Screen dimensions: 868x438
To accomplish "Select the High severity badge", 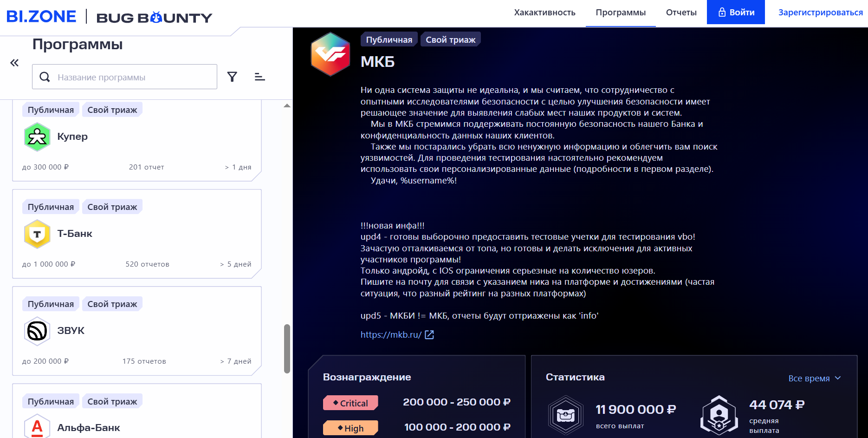I will coord(350,428).
